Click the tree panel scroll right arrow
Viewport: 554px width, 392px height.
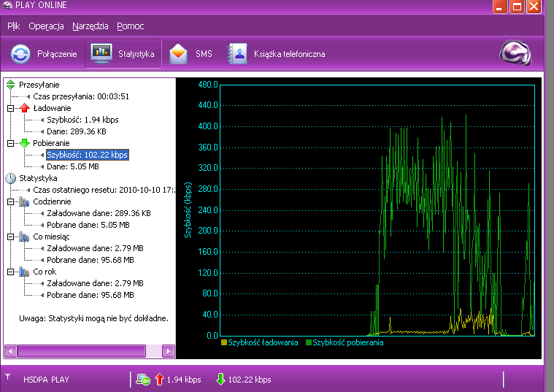[169, 351]
